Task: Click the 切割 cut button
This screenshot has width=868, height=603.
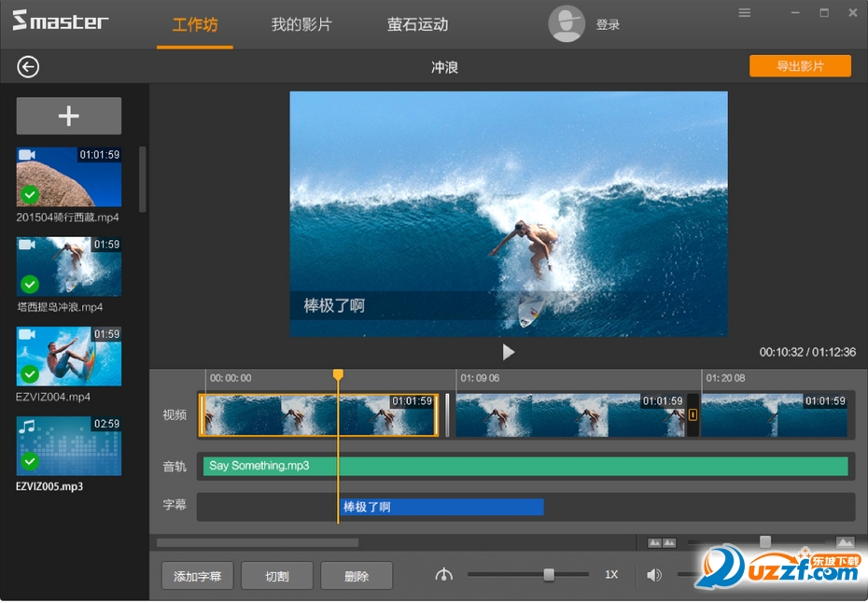Action: [x=277, y=576]
